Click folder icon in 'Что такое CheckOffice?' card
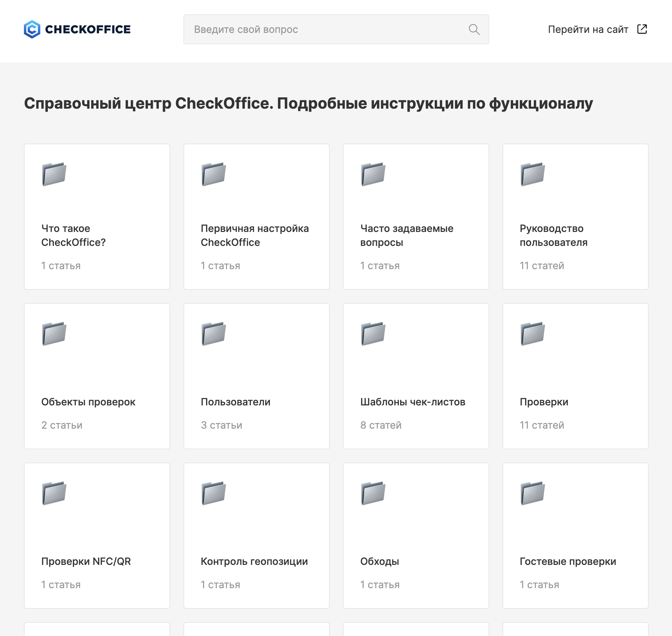The image size is (672, 636). [x=54, y=174]
